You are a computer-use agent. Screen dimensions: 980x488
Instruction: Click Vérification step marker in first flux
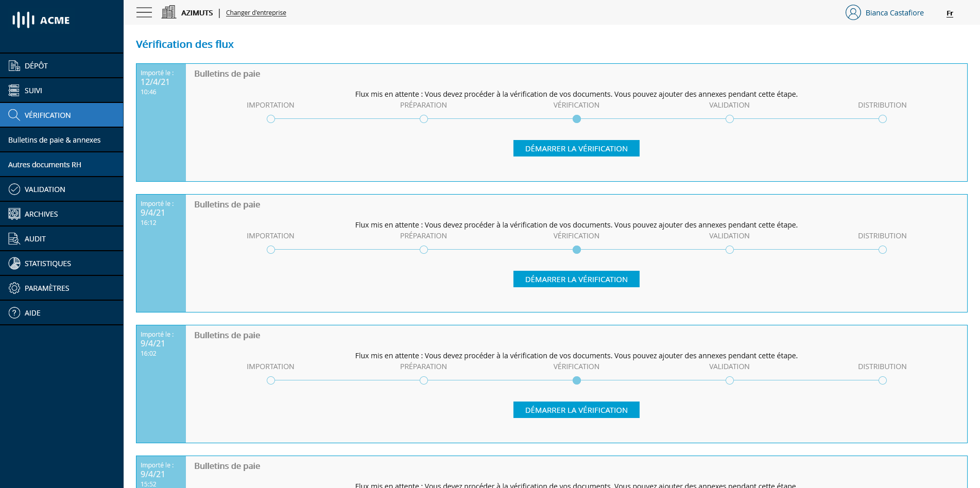[x=577, y=119]
